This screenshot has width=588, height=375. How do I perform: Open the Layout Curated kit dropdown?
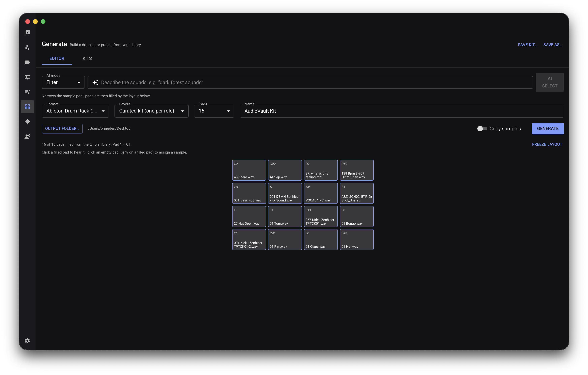[x=151, y=111]
